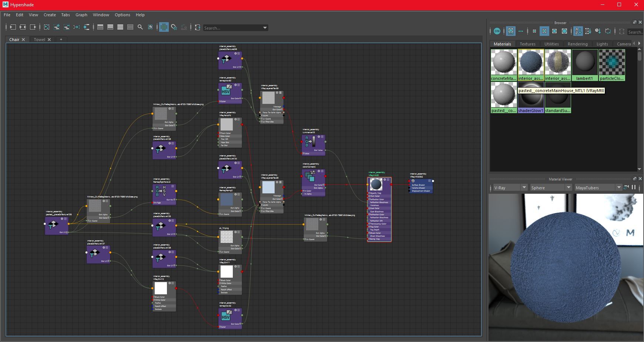
Task: Click the clear graph toolbar icon
Action: pos(47,27)
